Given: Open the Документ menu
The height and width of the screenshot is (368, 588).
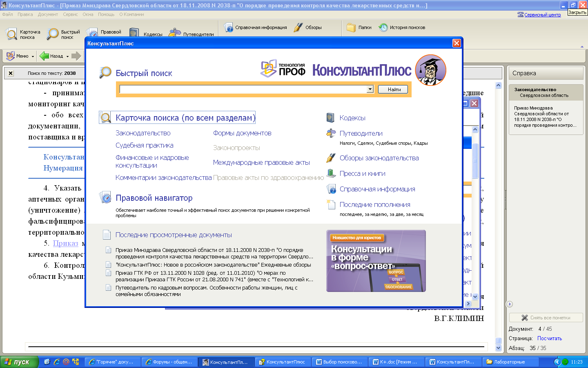Looking at the screenshot, I should click(48, 14).
